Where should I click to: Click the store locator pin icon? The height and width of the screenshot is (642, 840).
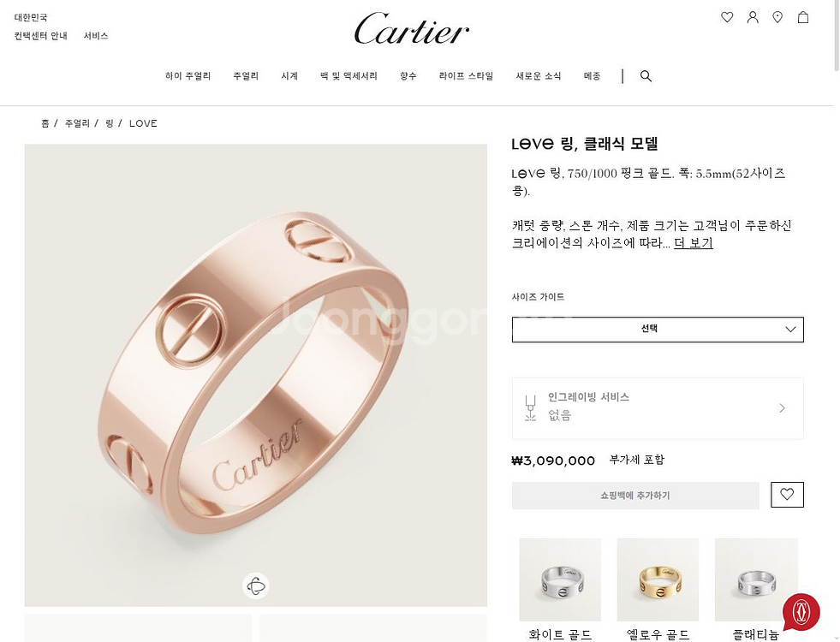[777, 17]
